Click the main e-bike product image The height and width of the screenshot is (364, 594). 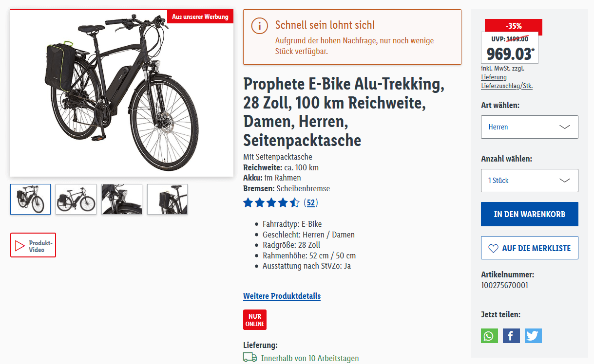(122, 93)
